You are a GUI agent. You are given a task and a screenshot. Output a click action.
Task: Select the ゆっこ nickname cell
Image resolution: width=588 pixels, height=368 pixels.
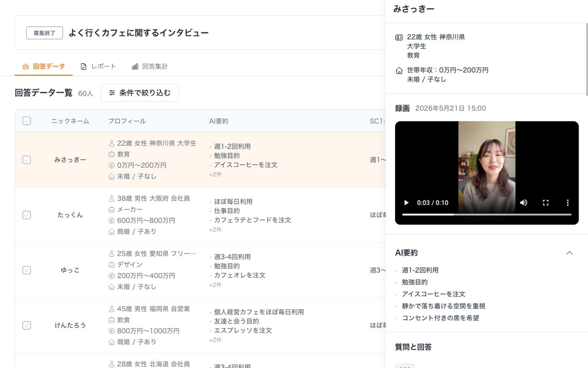point(70,270)
